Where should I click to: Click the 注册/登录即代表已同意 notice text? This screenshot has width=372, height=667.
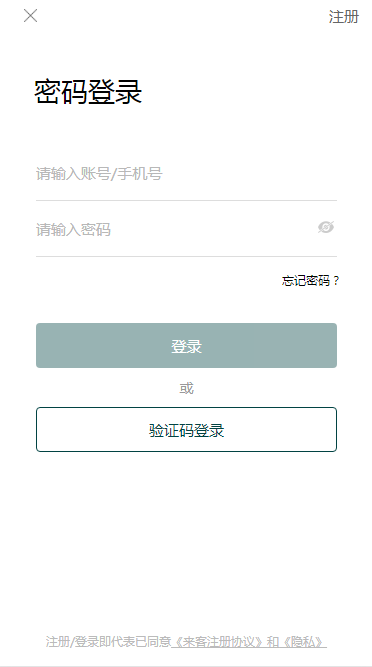point(108,641)
